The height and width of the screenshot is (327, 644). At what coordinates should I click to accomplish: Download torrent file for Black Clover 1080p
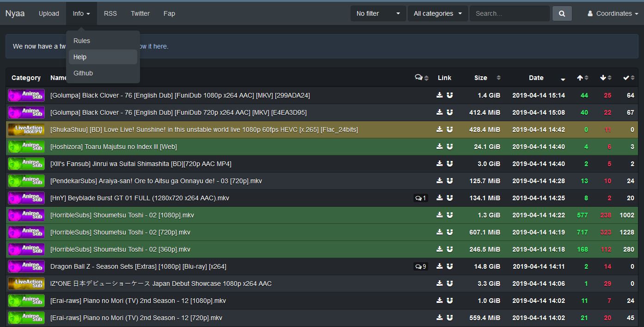pos(439,95)
